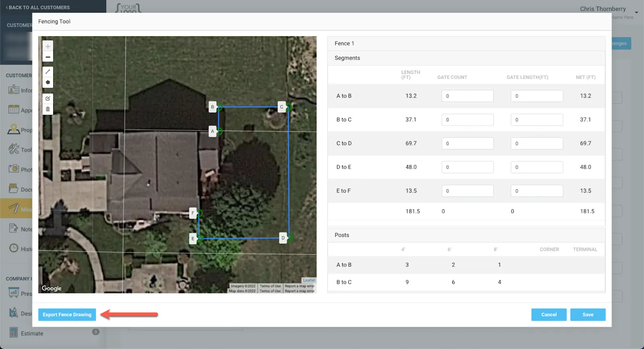Cancel the Fencing Tool dialog

pos(549,315)
